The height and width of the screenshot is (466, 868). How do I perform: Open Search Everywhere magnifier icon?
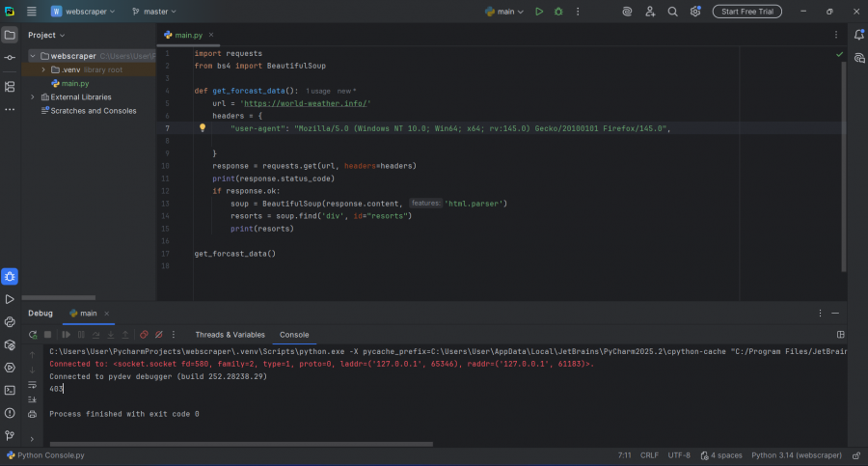point(673,12)
